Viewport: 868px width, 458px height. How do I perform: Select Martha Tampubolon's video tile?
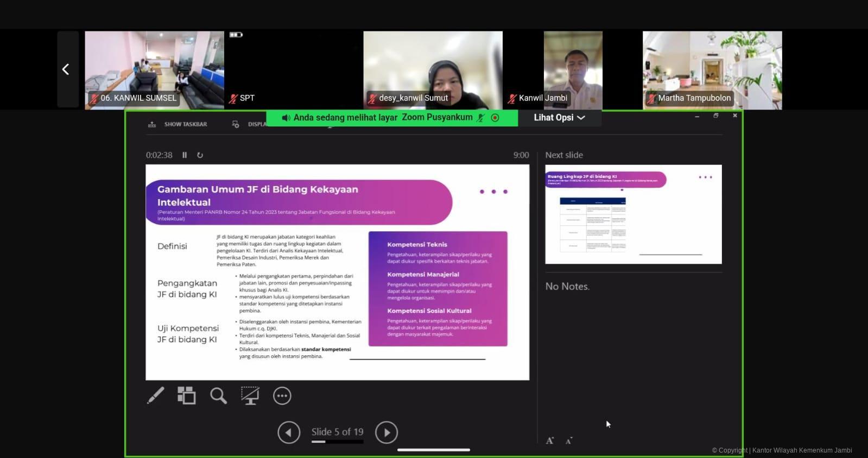click(712, 70)
